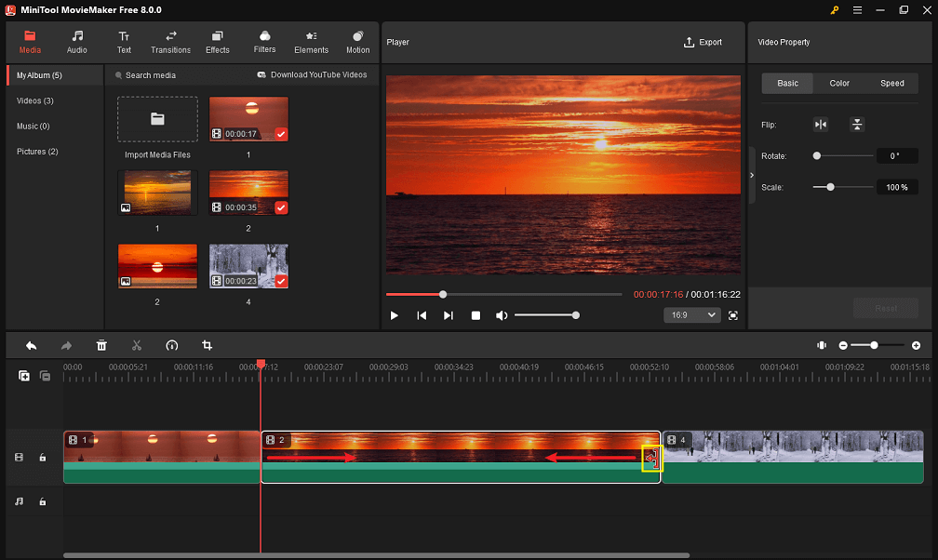
Task: Switch to the Basic tab
Action: (x=787, y=83)
